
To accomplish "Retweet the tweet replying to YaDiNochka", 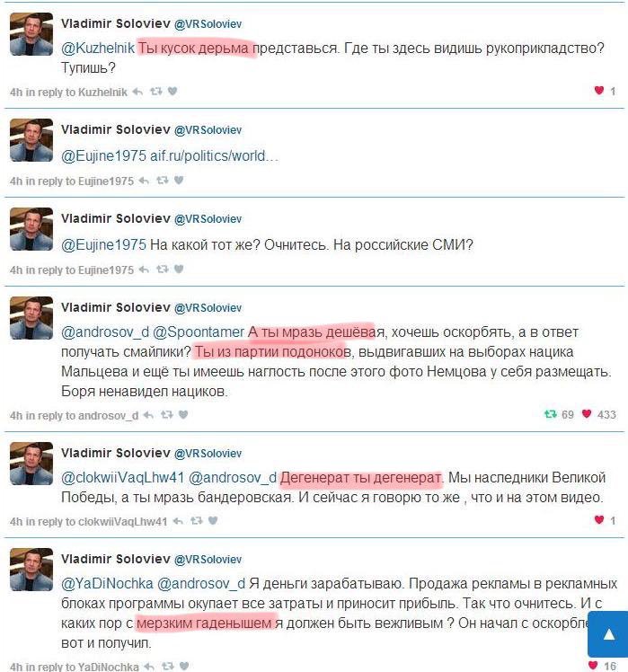I will pyautogui.click(x=168, y=666).
